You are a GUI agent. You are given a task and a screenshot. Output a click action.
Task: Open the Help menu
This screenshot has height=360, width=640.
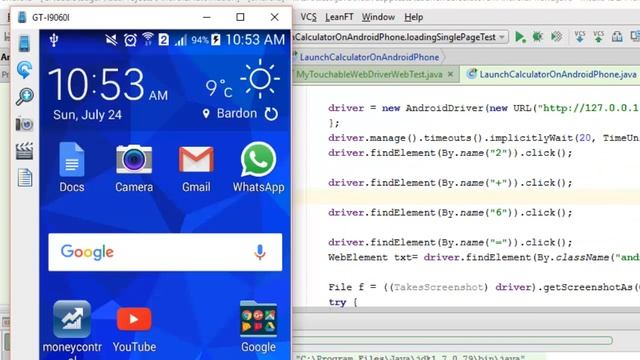pos(413,17)
